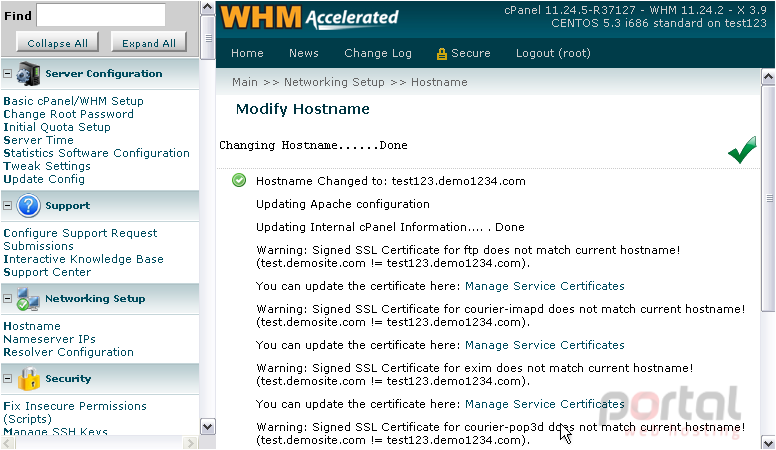Image resolution: width=776 pixels, height=450 pixels.
Task: Click the main panel scrollbar down arrow
Action: [x=768, y=442]
